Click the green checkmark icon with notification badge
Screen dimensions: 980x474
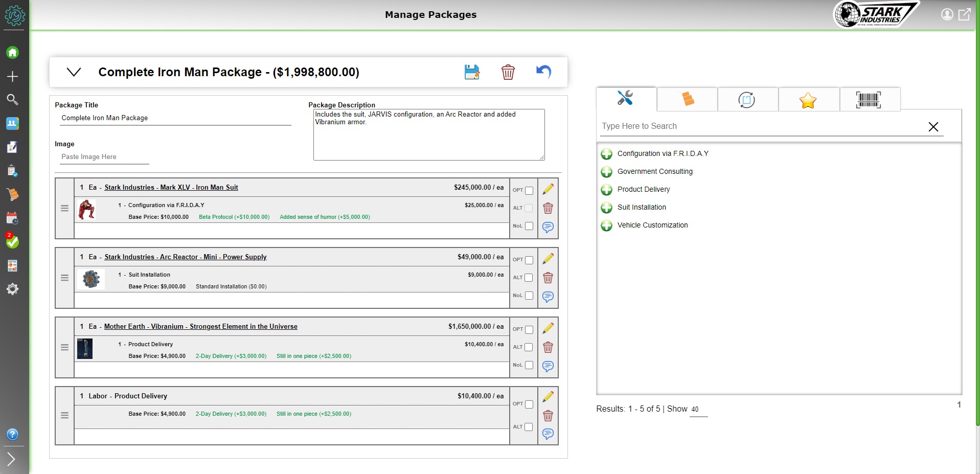click(x=13, y=241)
